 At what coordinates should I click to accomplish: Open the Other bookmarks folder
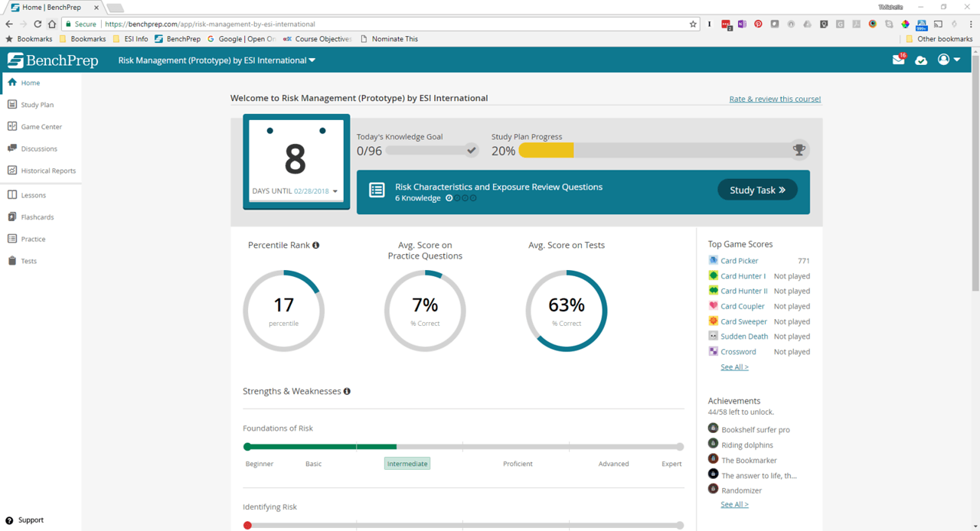(939, 39)
